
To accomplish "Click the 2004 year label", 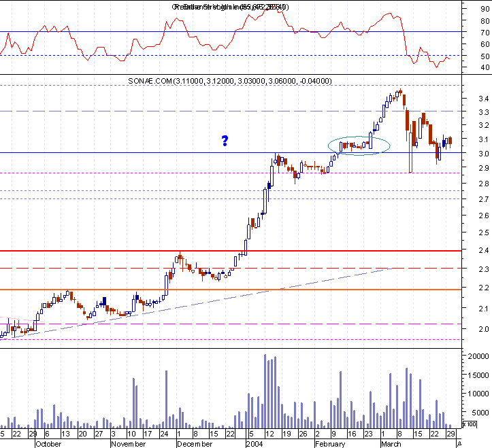I will (x=255, y=444).
